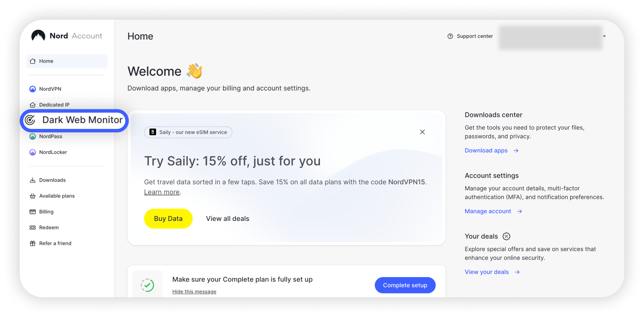Click the Nord mountain logo icon

38,36
